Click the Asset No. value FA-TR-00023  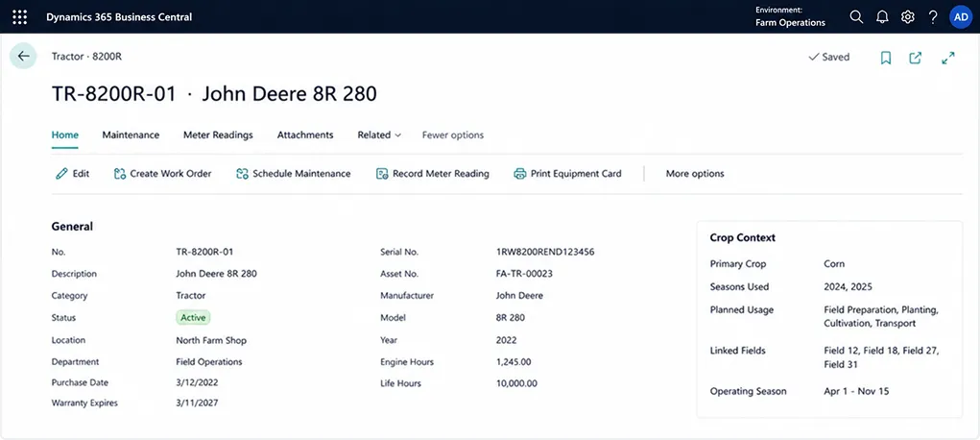[524, 274]
